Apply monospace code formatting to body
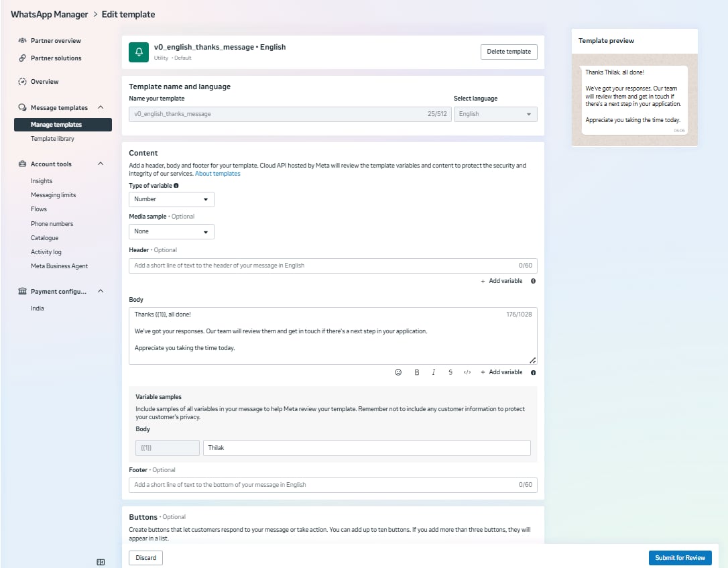 pyautogui.click(x=467, y=372)
